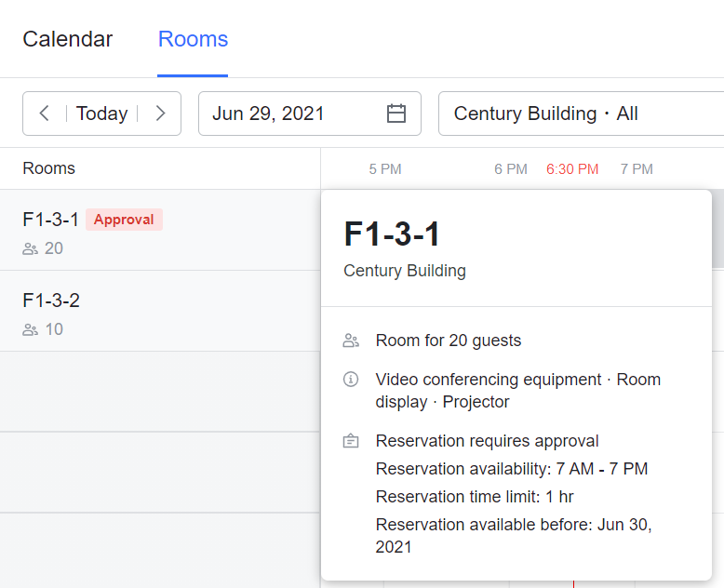724x588 pixels.
Task: Click the capacity icon for room F1-3-1
Action: pyautogui.click(x=31, y=248)
